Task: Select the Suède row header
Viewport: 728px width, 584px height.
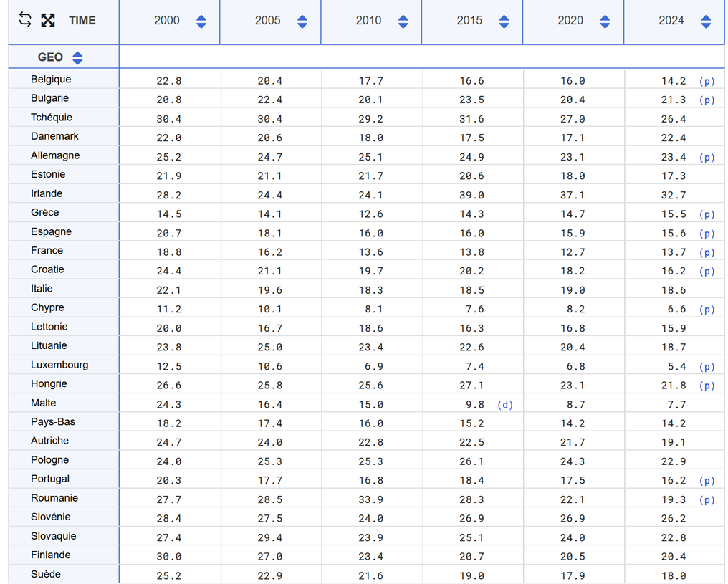Action: pyautogui.click(x=46, y=574)
